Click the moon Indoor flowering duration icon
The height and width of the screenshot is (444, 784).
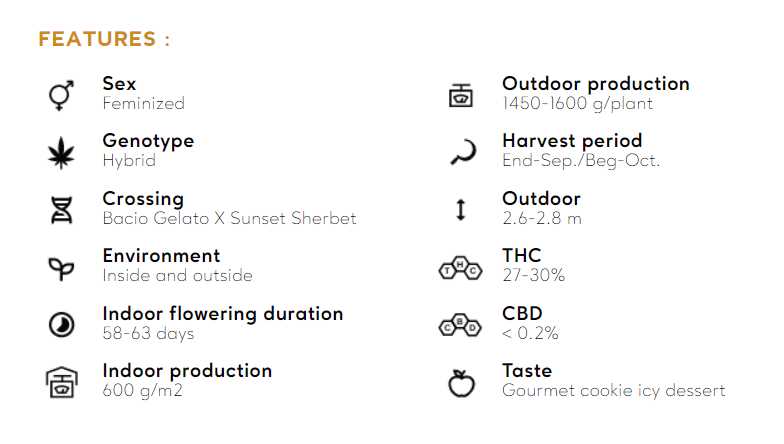tap(61, 324)
